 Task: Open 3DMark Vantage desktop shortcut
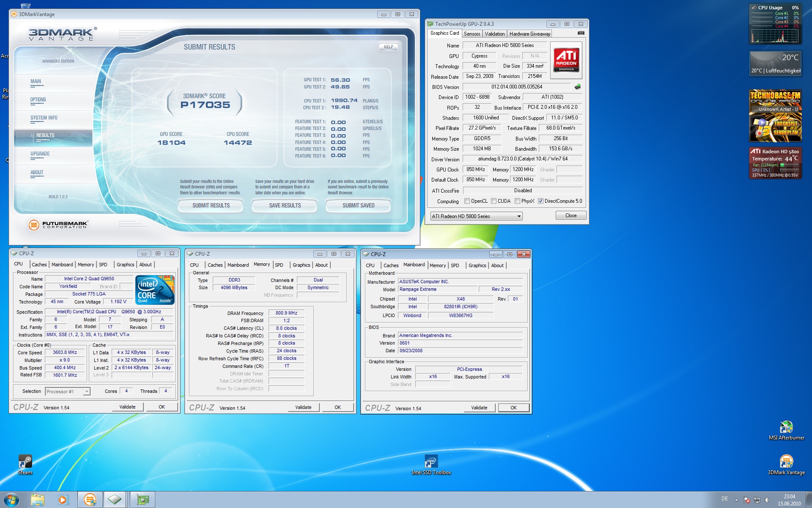point(786,465)
